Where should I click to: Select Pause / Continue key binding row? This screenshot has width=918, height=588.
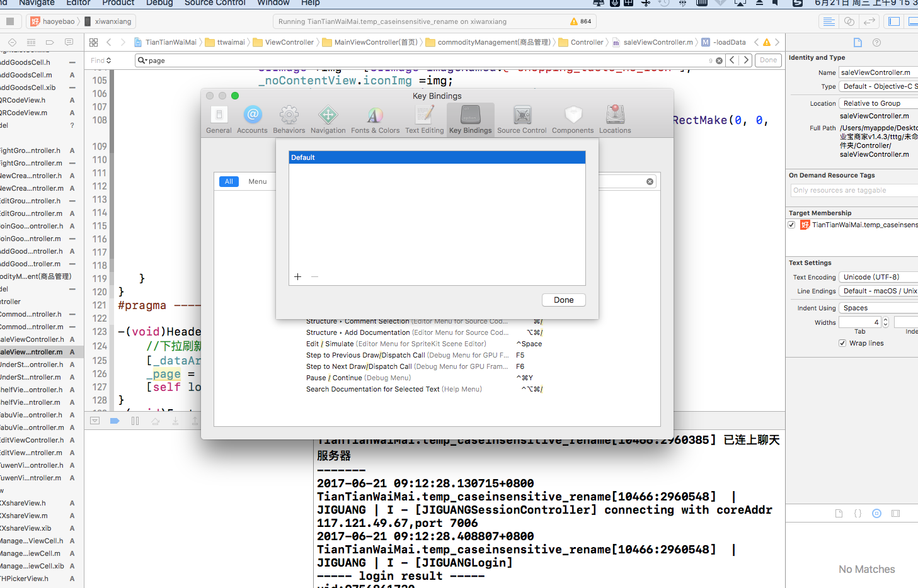pos(424,378)
